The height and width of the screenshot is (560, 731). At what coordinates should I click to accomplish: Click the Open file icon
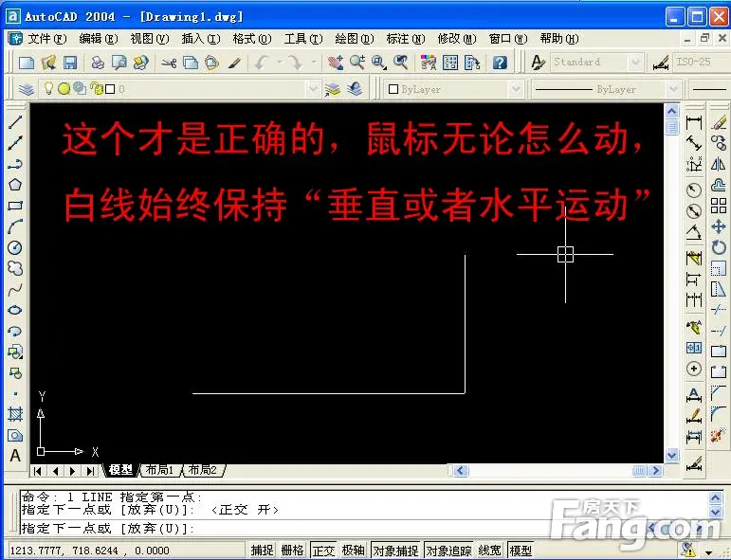[48, 63]
